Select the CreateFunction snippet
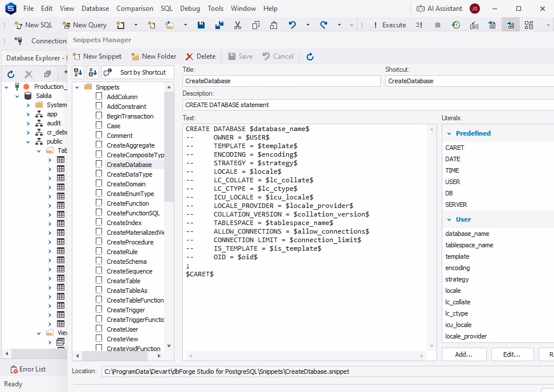 pyautogui.click(x=128, y=203)
